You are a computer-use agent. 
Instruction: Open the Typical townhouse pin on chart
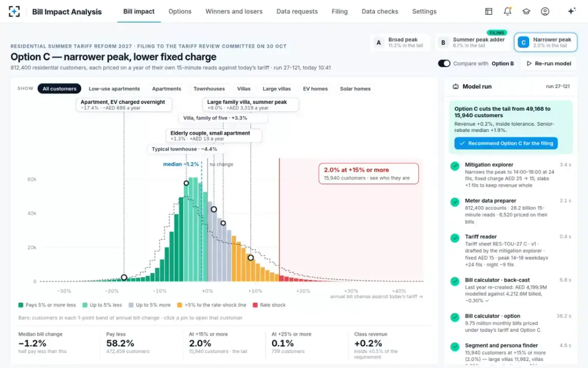click(x=186, y=183)
